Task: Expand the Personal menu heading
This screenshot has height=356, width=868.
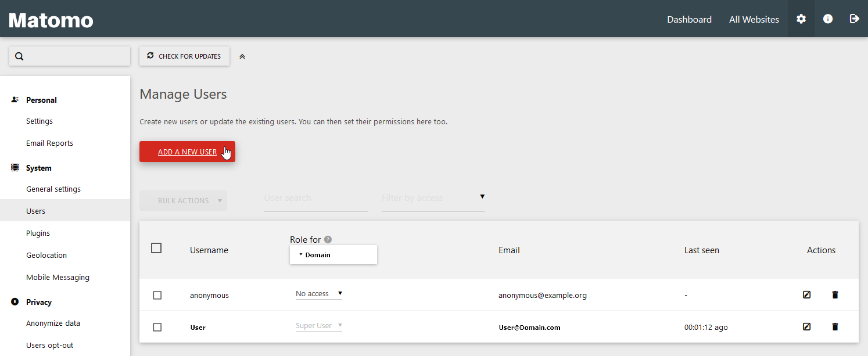Action: click(x=41, y=100)
